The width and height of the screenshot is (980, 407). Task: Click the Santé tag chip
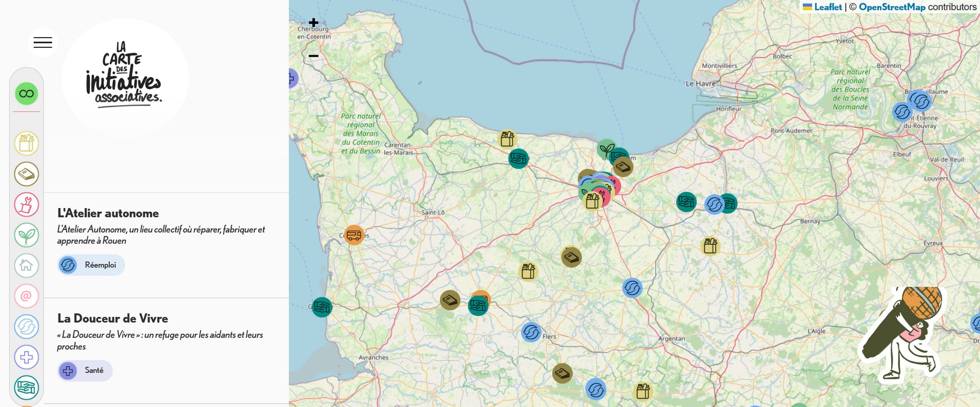point(85,370)
